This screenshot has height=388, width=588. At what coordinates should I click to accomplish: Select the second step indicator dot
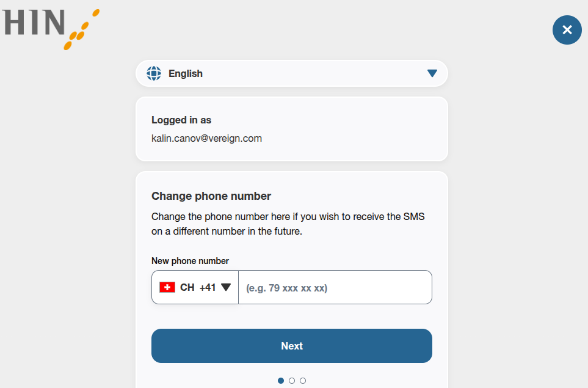tap(292, 381)
